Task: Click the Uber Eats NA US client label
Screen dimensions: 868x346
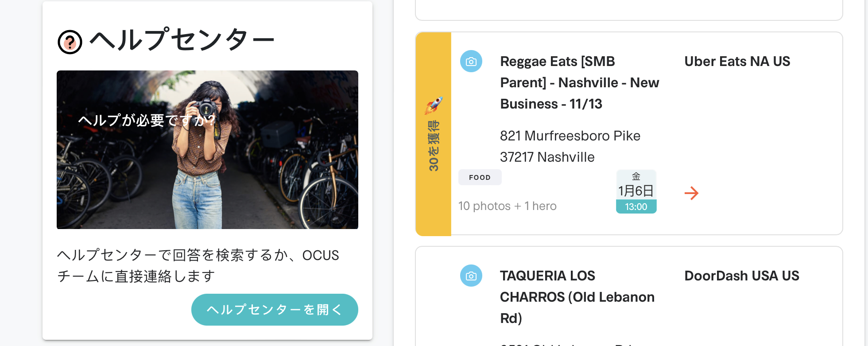Action: click(737, 61)
